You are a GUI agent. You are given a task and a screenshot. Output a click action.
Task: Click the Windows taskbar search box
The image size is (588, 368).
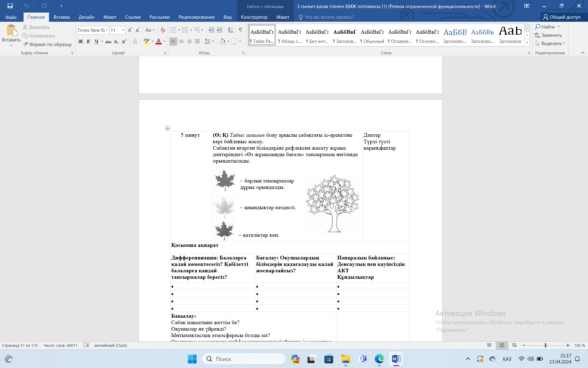pyautogui.click(x=244, y=359)
